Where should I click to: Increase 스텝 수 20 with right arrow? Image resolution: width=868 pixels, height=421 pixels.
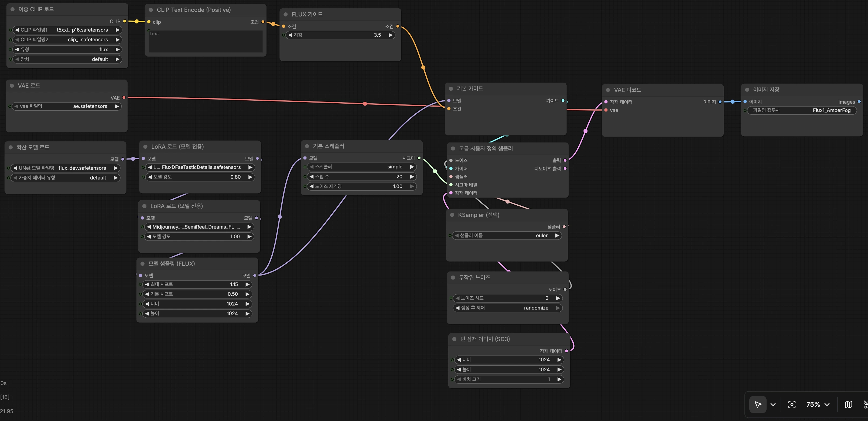pyautogui.click(x=412, y=176)
